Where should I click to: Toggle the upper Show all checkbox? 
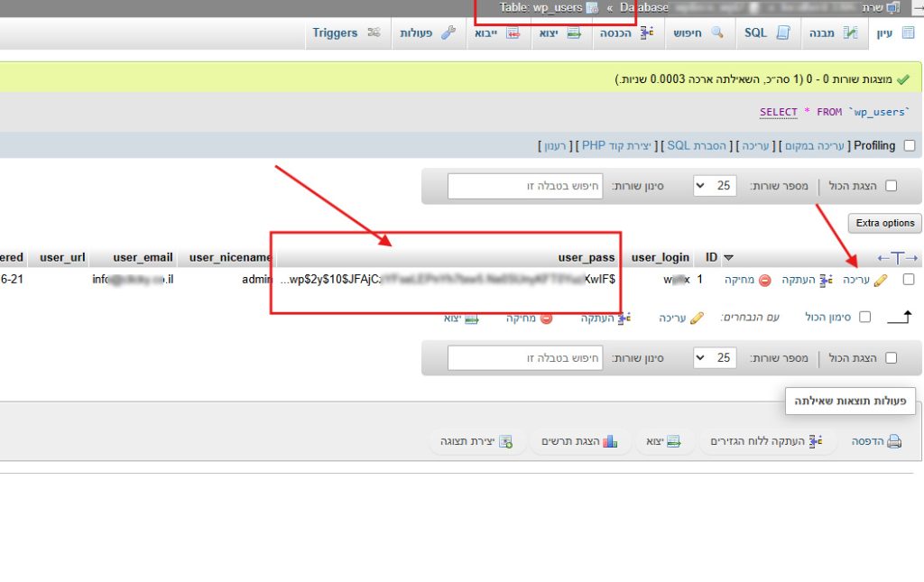892,186
